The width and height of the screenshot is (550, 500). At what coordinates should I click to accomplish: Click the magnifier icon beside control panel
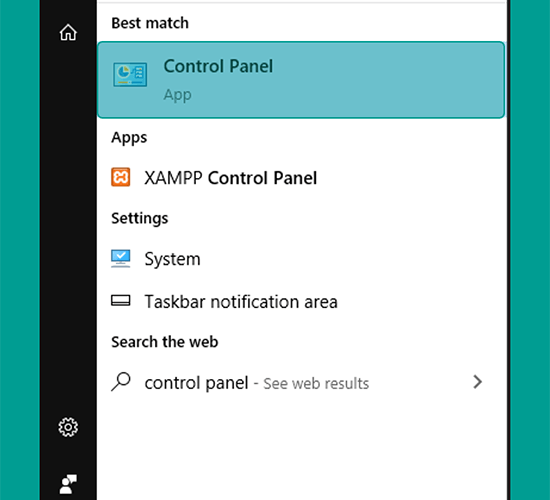click(121, 382)
